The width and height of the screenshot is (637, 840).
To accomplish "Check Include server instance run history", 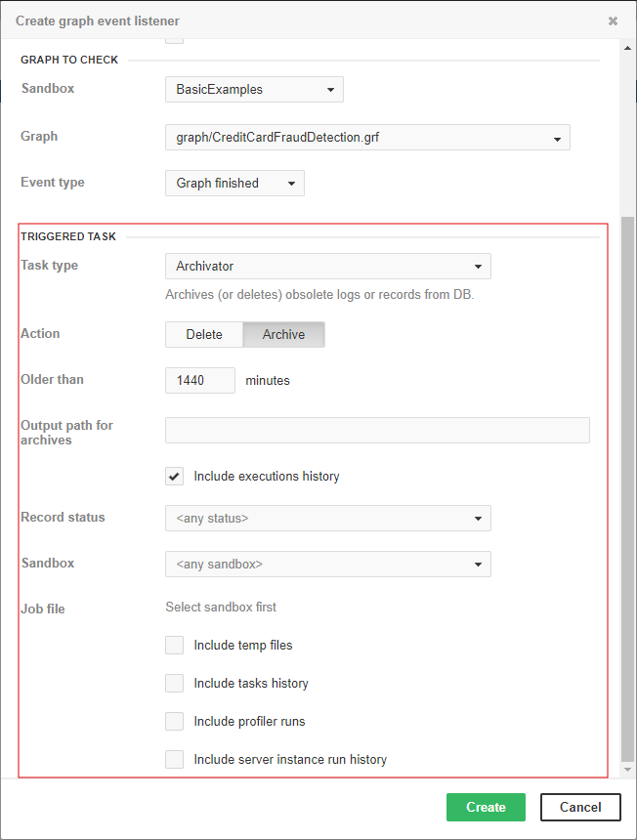I will point(175,760).
